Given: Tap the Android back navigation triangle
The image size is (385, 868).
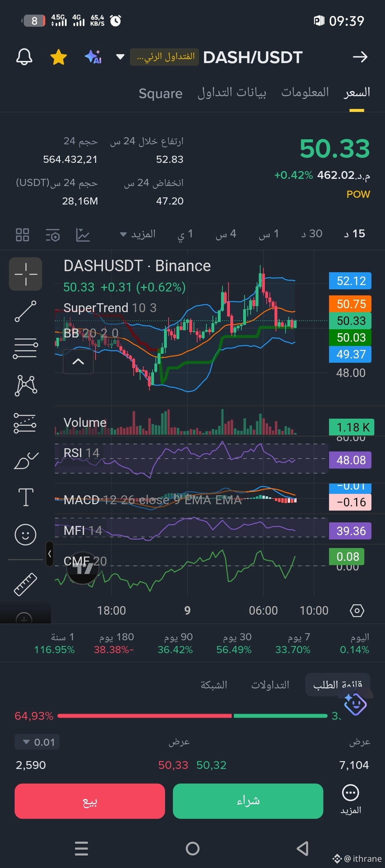Looking at the screenshot, I should point(303,848).
